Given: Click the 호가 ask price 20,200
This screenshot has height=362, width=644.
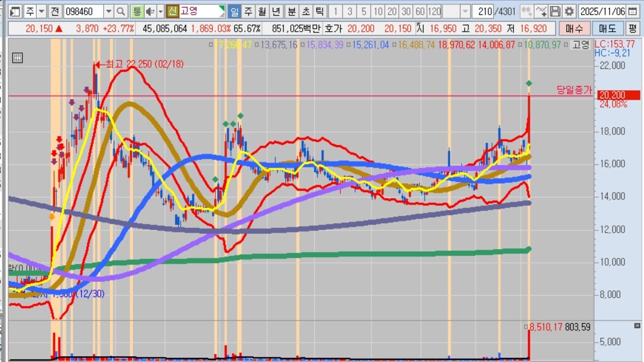Looking at the screenshot, I should click(x=361, y=29).
